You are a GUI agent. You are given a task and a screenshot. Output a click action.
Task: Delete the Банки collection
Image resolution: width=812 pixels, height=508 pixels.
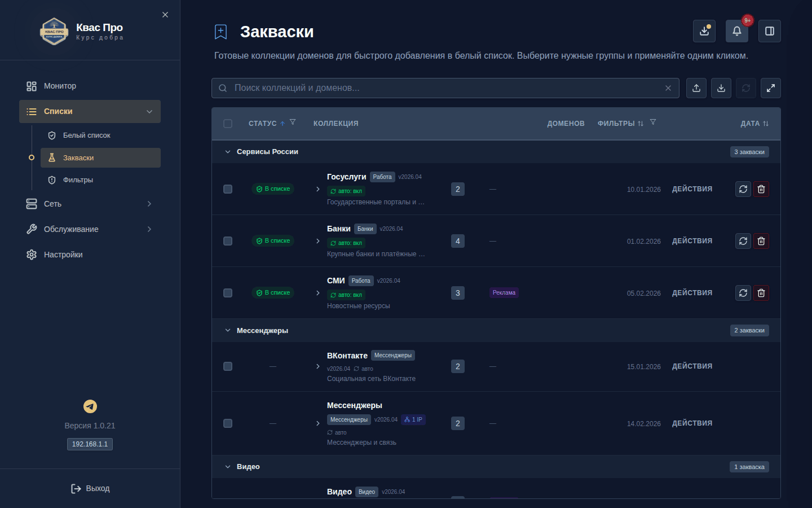(761, 241)
